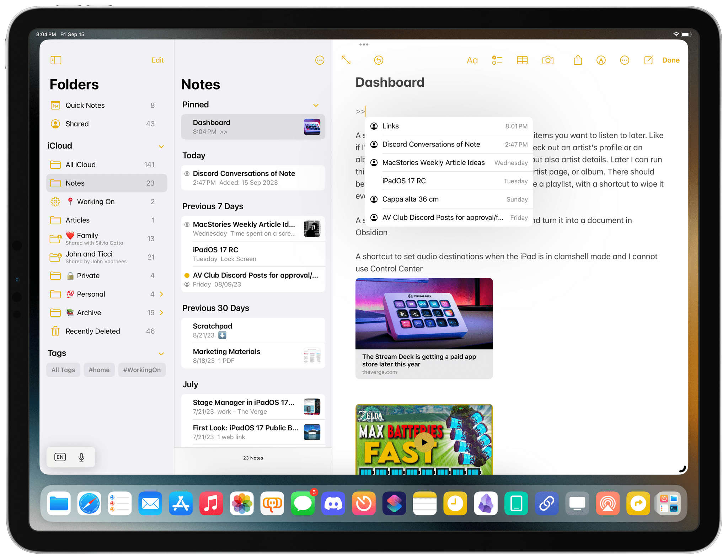Pick Discord Conversations of Note in link popup

(x=449, y=144)
